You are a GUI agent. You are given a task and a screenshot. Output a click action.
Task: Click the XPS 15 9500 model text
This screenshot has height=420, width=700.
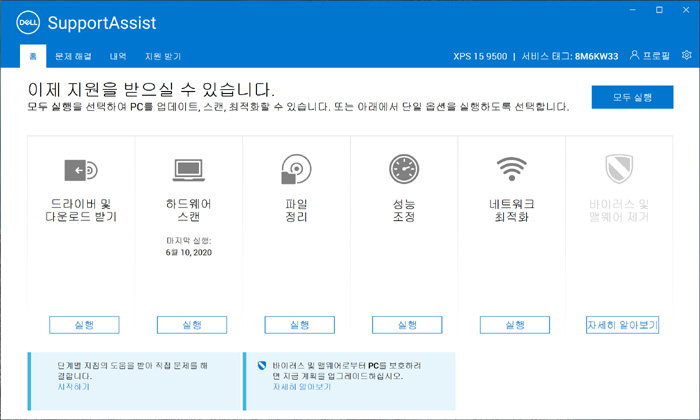tap(480, 56)
